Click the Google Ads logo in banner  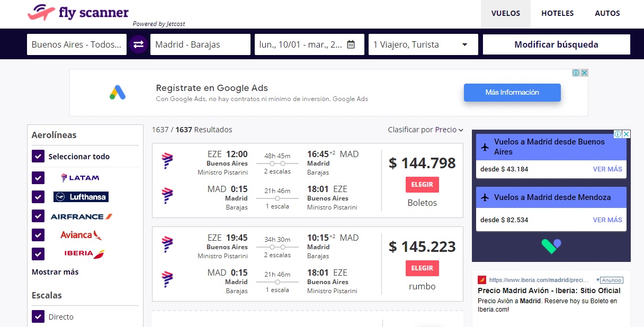pos(118,93)
